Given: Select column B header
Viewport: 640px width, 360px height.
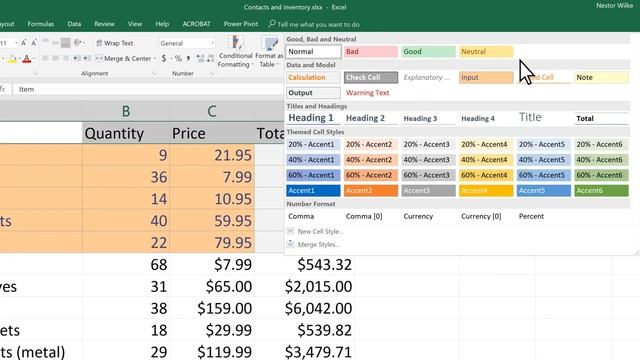Looking at the screenshot, I should tap(126, 111).
